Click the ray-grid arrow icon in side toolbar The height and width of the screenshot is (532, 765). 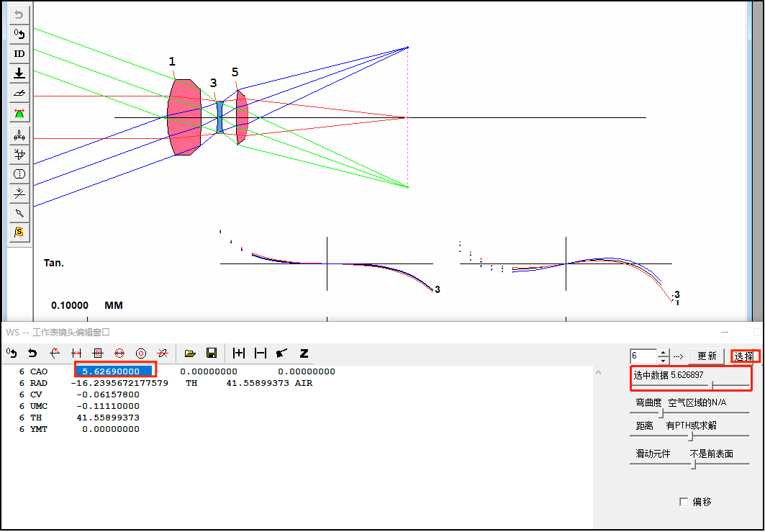pyautogui.click(x=19, y=154)
